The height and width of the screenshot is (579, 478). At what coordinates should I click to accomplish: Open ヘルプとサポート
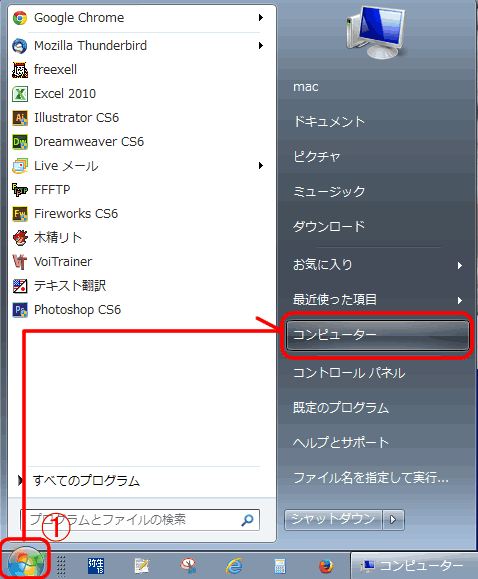click(x=341, y=442)
